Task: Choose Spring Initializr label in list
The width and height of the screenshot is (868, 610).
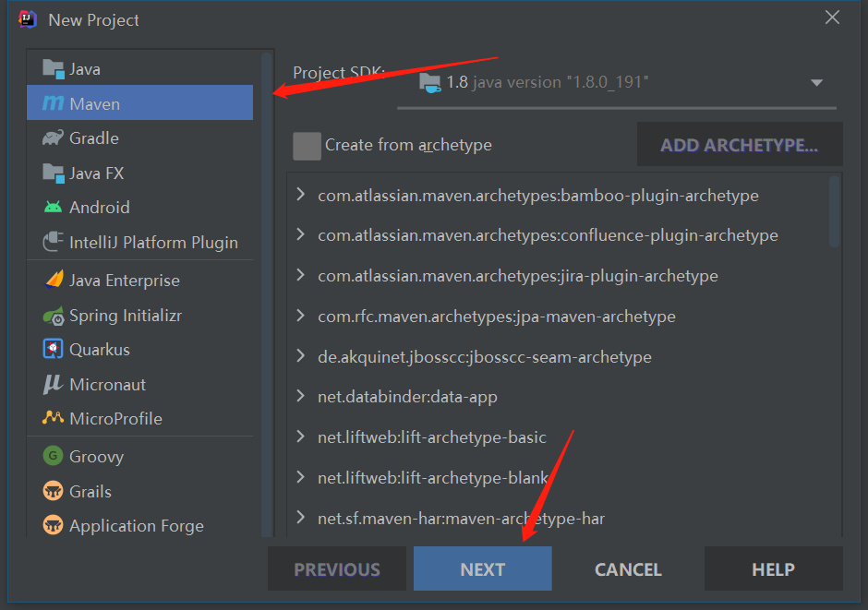Action: pos(126,316)
